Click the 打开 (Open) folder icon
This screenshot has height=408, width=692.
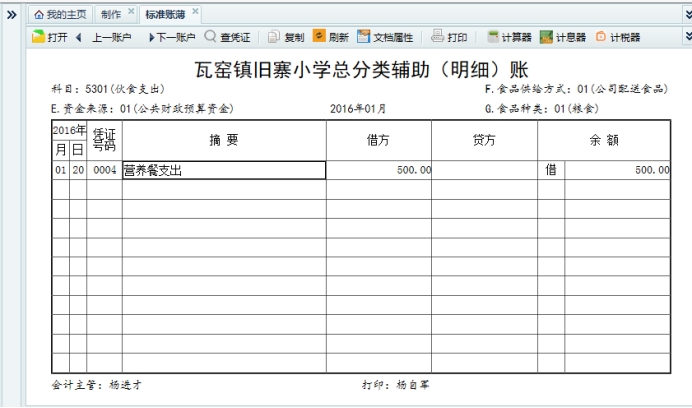pos(38,38)
